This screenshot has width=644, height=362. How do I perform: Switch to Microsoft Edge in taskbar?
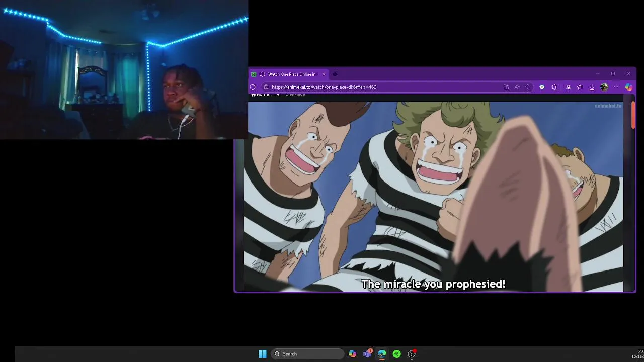[x=382, y=354]
